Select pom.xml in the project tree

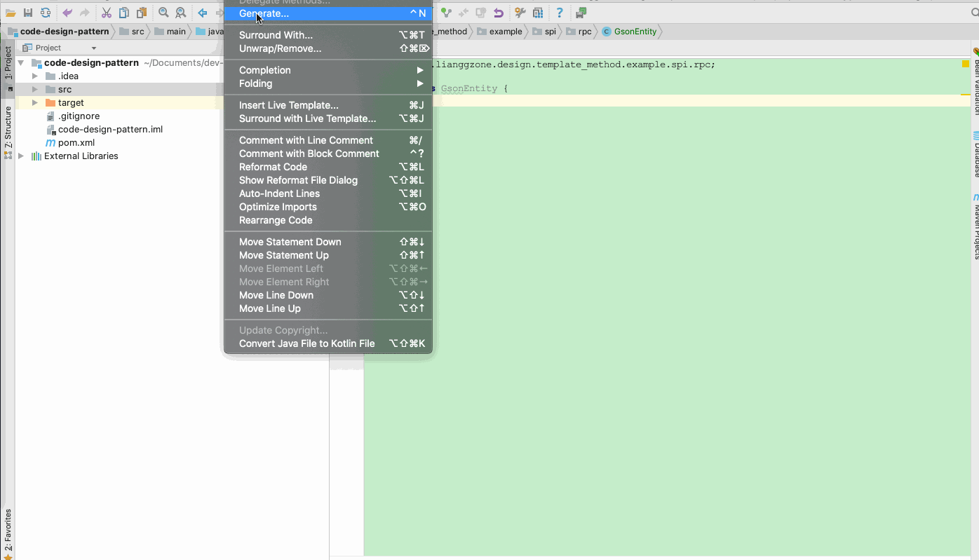(x=76, y=143)
